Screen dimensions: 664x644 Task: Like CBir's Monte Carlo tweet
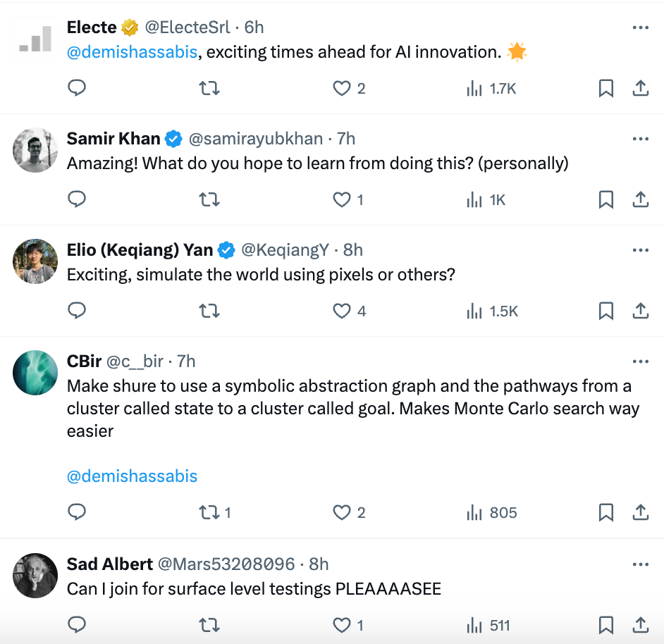tap(342, 513)
